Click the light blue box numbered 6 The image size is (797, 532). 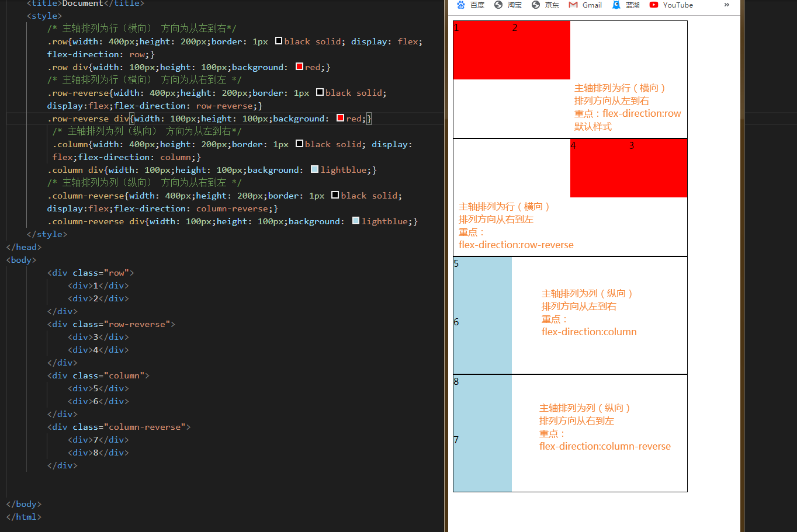[483, 345]
